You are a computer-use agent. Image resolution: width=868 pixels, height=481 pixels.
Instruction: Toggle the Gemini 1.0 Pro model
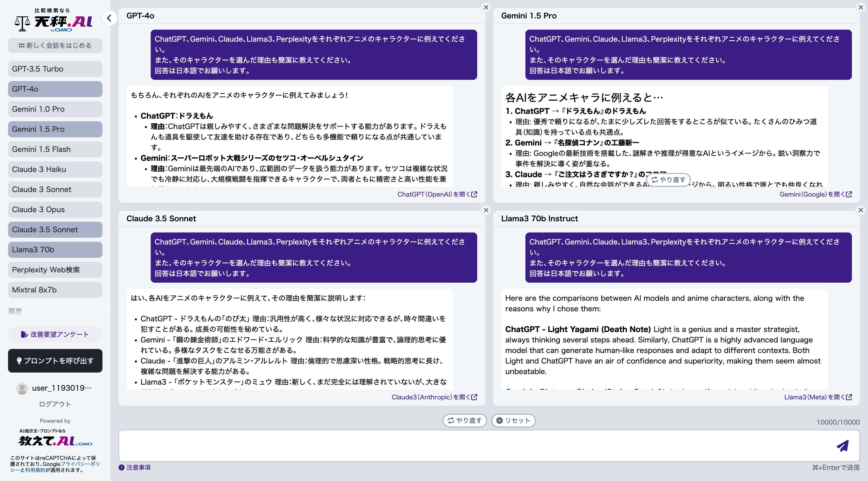[55, 109]
